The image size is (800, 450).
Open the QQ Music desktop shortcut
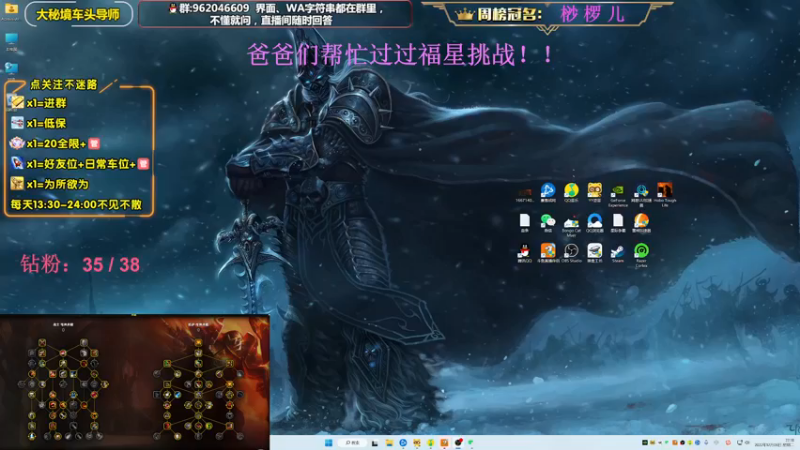click(x=571, y=193)
